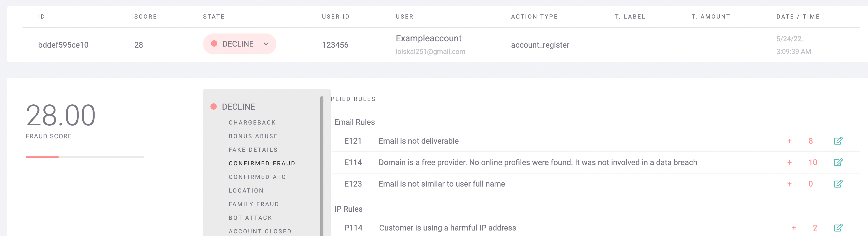Choose CHARGEBACK from the decline reasons
The height and width of the screenshot is (236, 868).
click(x=252, y=122)
